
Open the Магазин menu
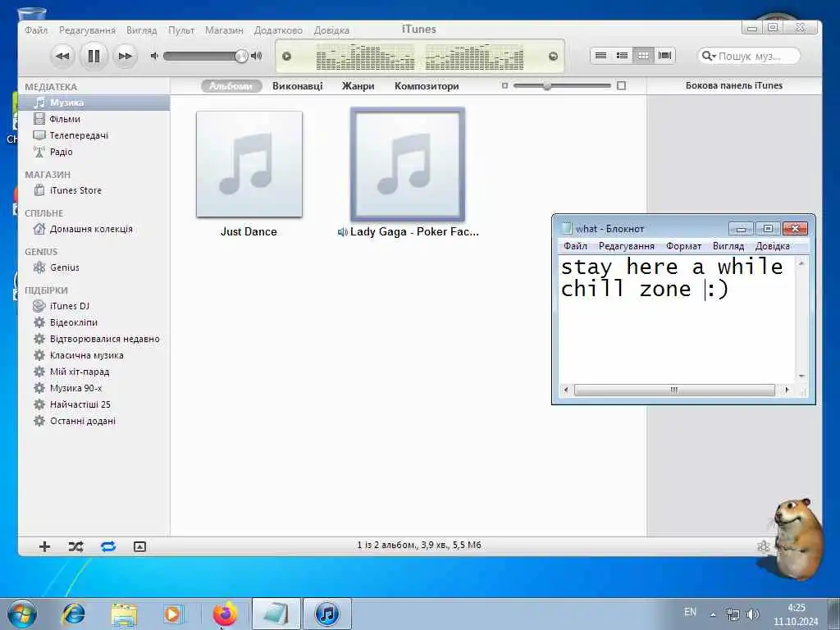pos(224,30)
